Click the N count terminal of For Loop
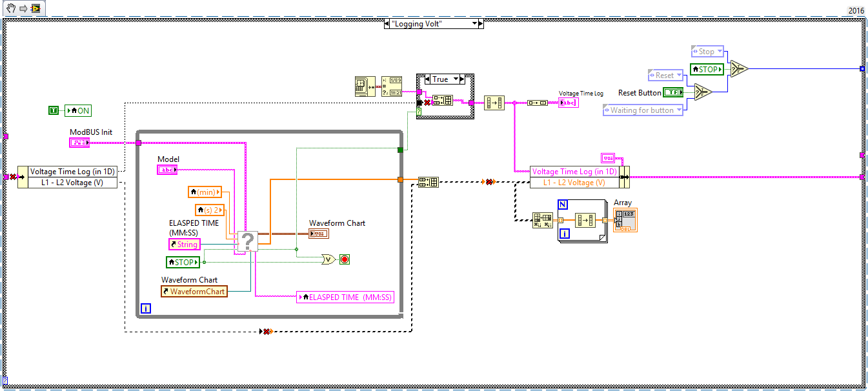868x391 pixels. coord(563,205)
